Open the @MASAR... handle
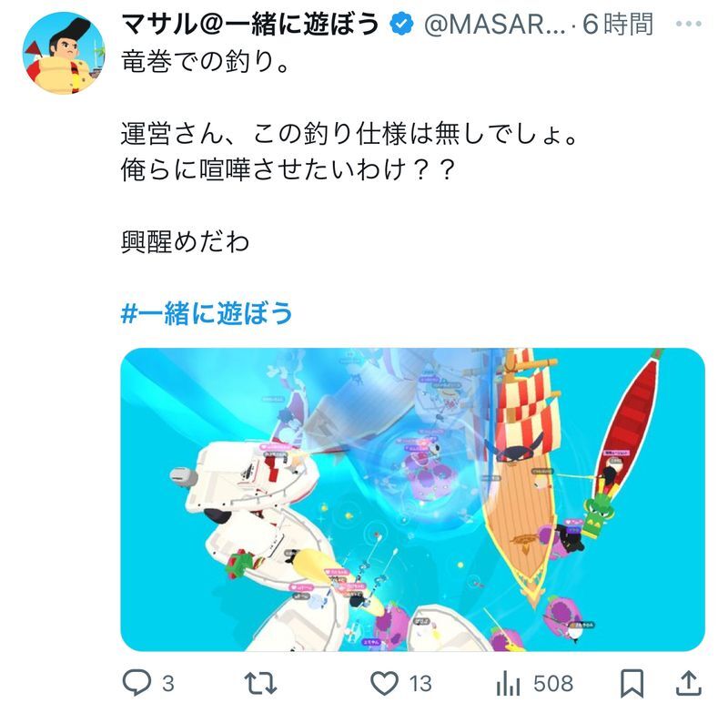728x723 pixels. coord(495,25)
